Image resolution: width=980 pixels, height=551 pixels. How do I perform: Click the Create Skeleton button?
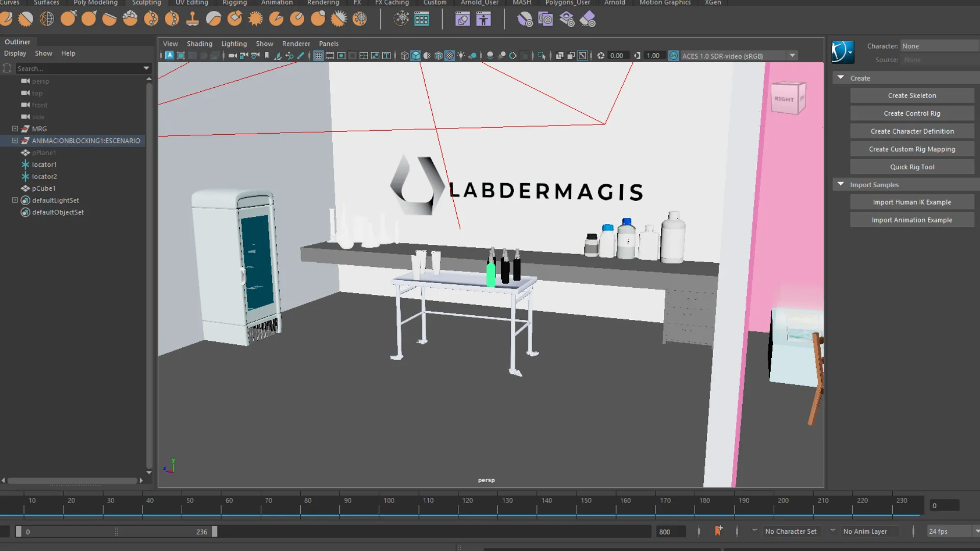coord(912,95)
